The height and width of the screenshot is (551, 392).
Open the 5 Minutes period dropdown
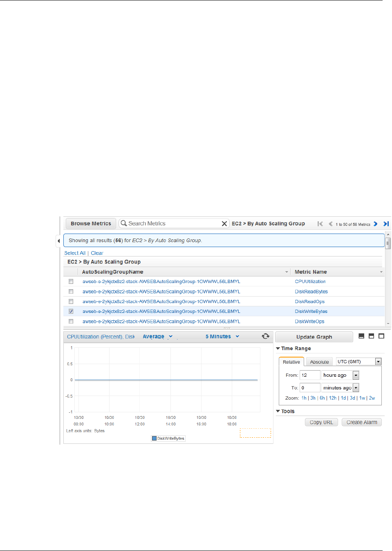[x=222, y=337]
